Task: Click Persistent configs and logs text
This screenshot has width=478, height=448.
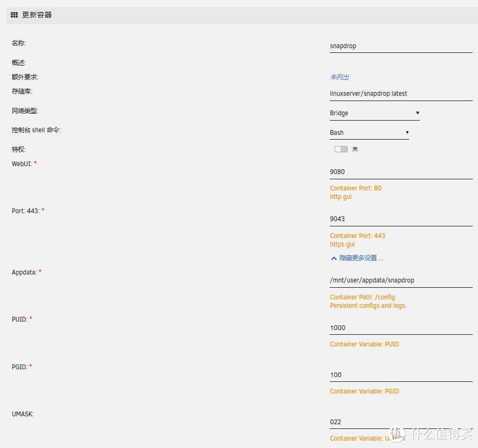Action: pos(368,306)
